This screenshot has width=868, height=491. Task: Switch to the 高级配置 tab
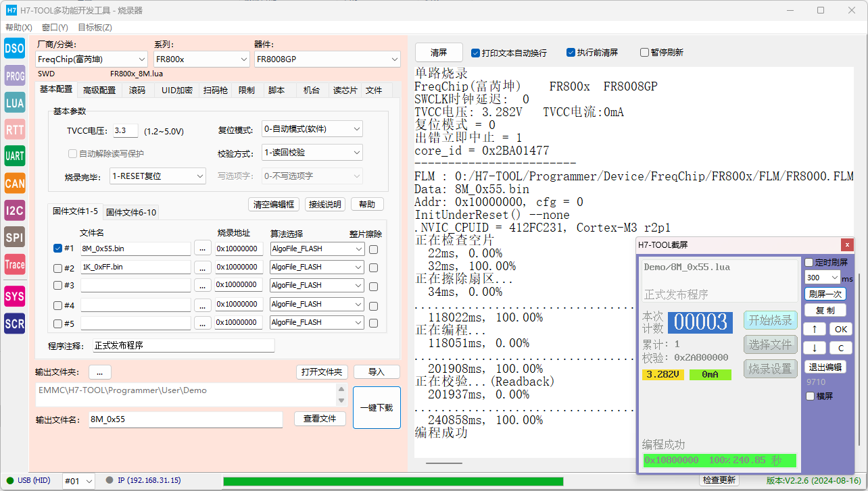99,91
